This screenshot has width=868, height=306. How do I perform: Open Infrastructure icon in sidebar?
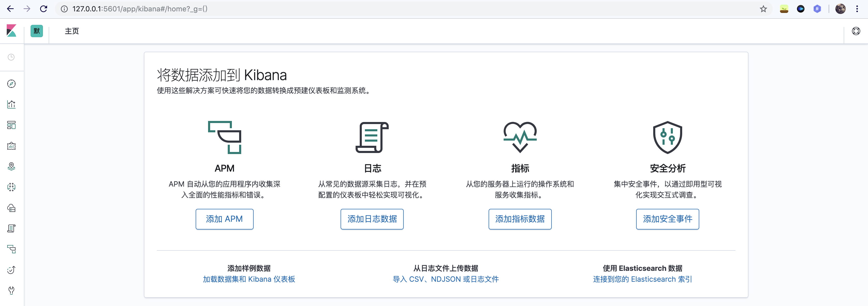click(x=11, y=208)
